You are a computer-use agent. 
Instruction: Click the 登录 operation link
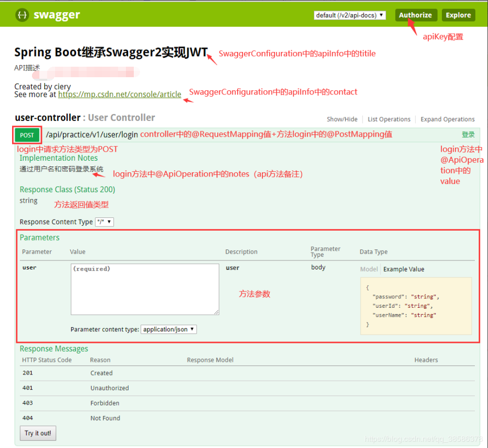(x=468, y=134)
